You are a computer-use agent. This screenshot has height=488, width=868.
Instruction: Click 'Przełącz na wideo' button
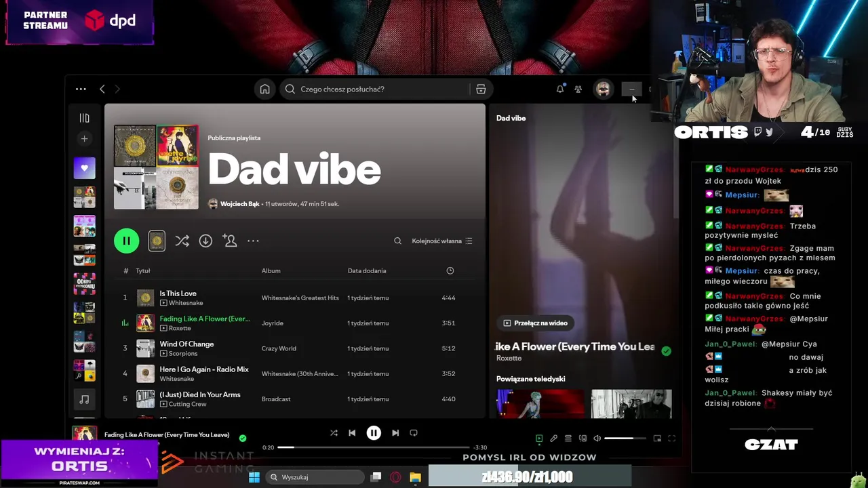[535, 323]
